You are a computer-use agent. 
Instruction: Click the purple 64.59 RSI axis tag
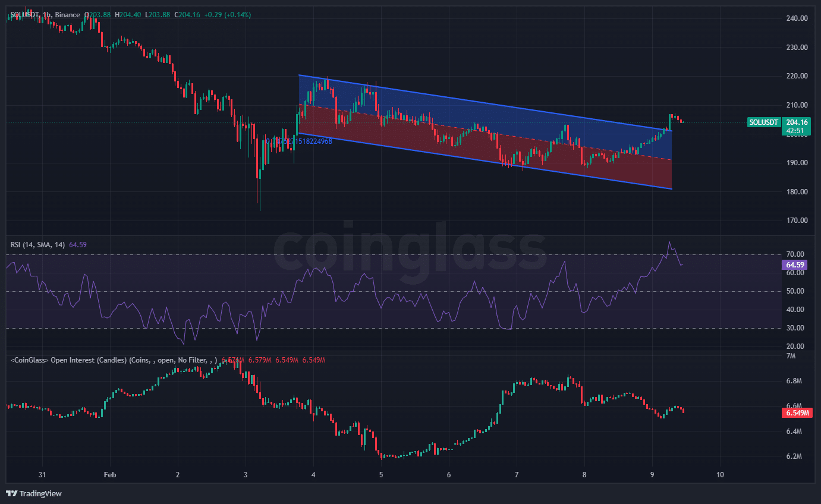point(795,265)
